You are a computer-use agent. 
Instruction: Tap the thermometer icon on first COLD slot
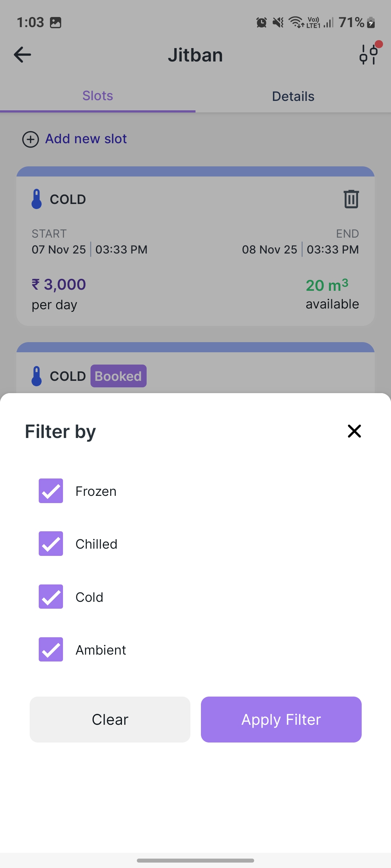37,199
